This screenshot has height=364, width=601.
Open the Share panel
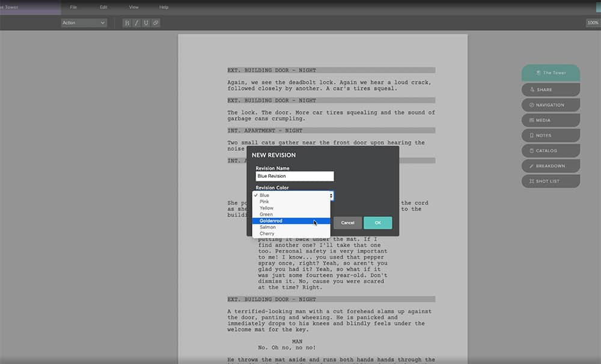550,89
